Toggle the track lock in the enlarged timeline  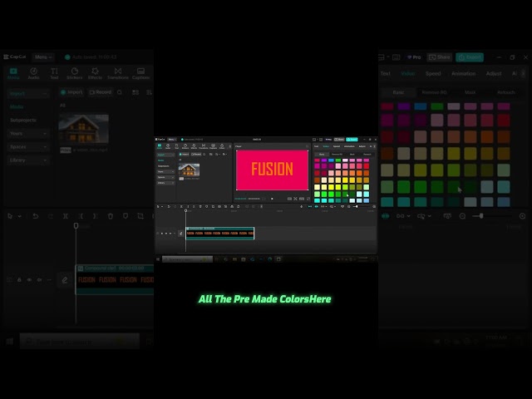(19, 280)
